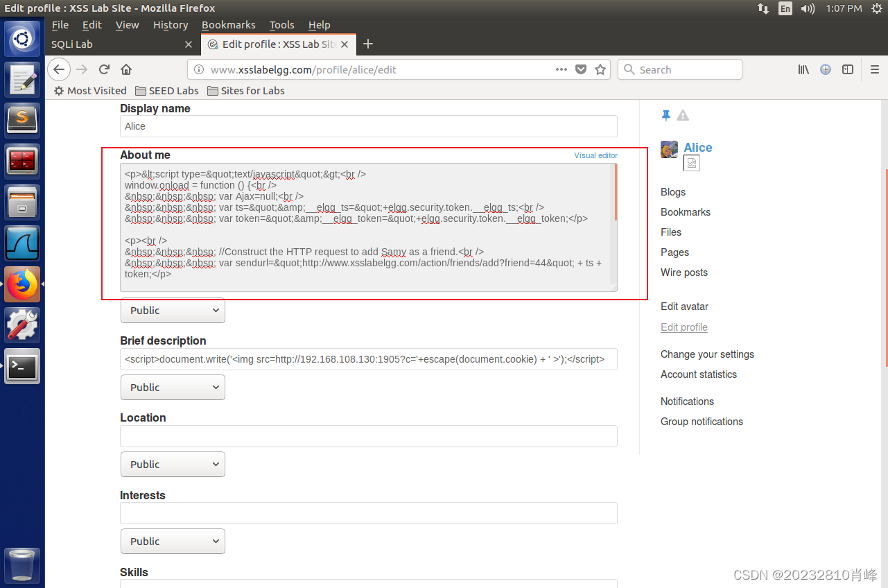Bookmark this page with star icon

[600, 69]
